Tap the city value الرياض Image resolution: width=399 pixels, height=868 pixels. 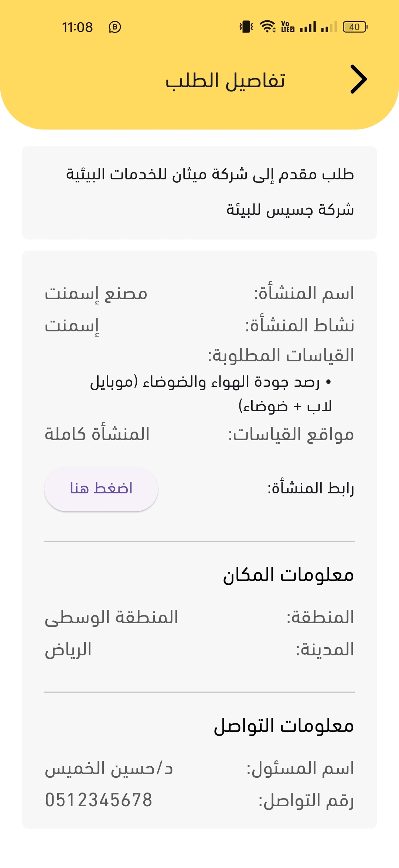point(68,650)
